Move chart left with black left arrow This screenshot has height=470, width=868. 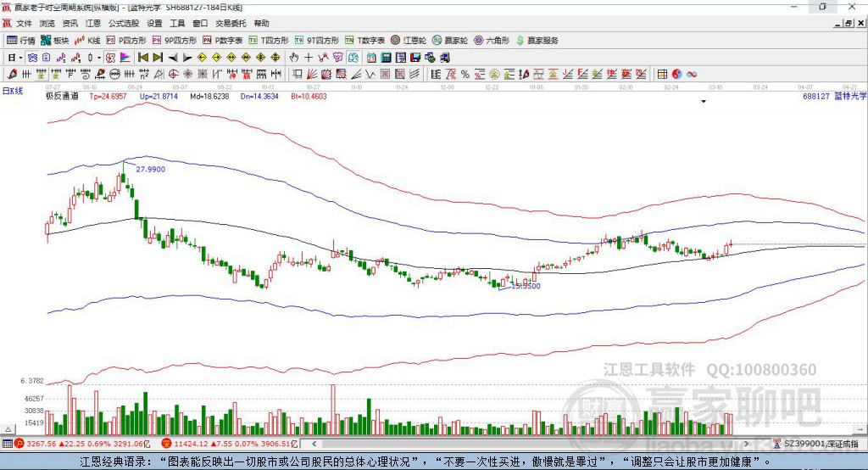(x=173, y=58)
